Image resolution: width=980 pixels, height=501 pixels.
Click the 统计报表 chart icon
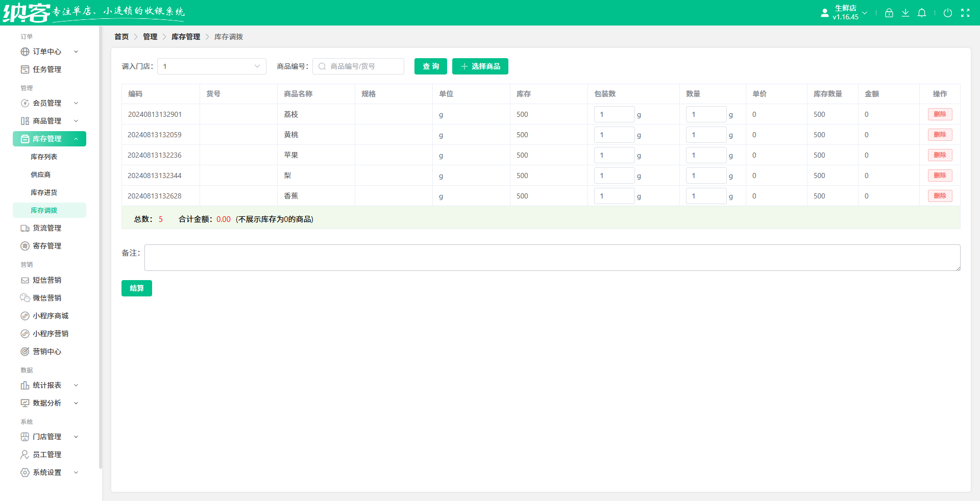[x=25, y=385]
